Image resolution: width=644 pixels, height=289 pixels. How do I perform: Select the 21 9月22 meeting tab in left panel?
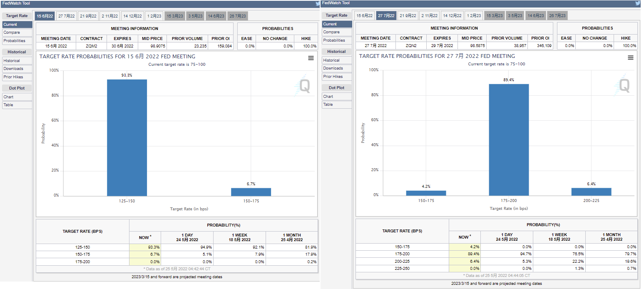pyautogui.click(x=88, y=16)
